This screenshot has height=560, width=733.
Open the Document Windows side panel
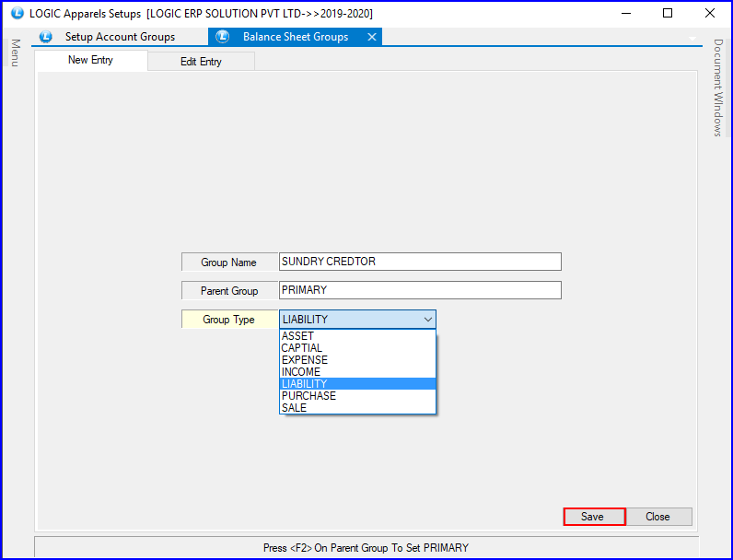pyautogui.click(x=718, y=87)
